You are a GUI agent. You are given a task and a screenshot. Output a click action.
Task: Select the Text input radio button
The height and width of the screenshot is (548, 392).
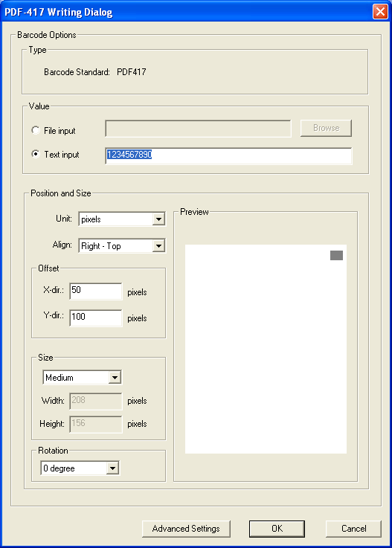point(35,154)
